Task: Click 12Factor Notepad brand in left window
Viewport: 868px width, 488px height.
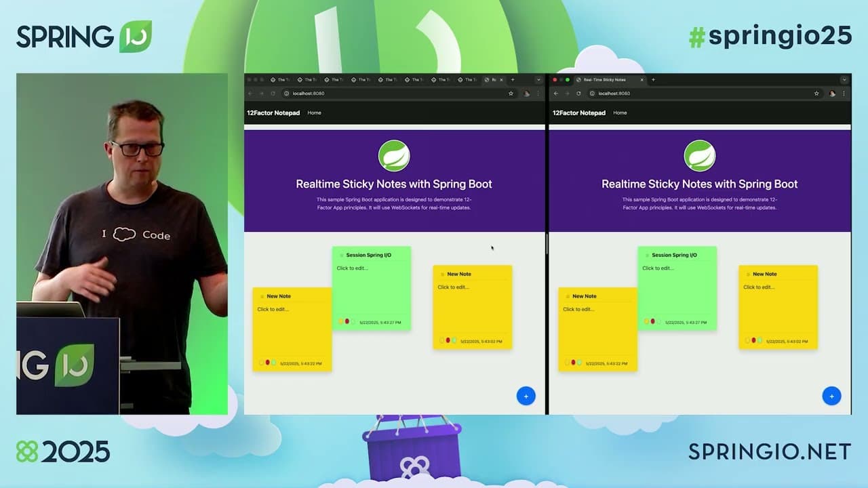Action: [273, 113]
